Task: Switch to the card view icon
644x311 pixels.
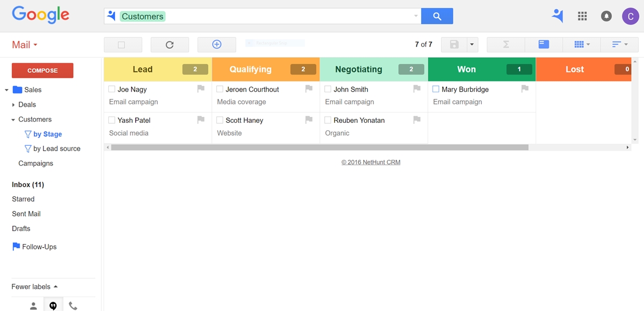Action: (x=544, y=45)
